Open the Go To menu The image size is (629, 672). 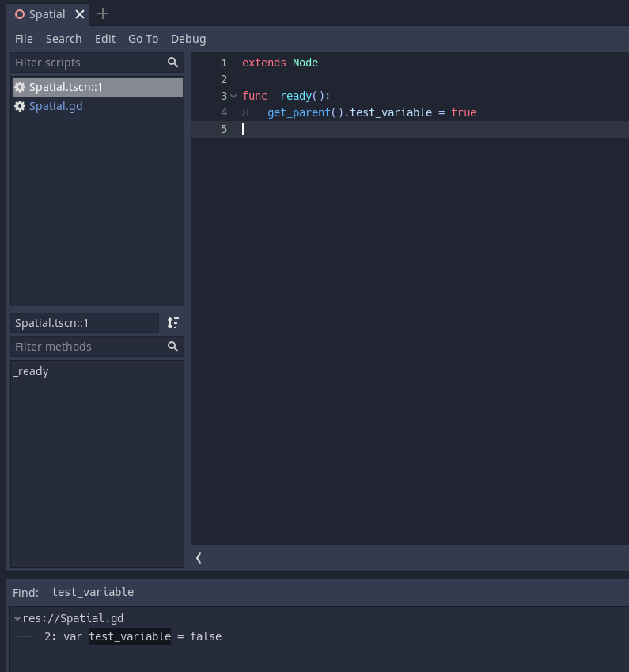coord(143,38)
